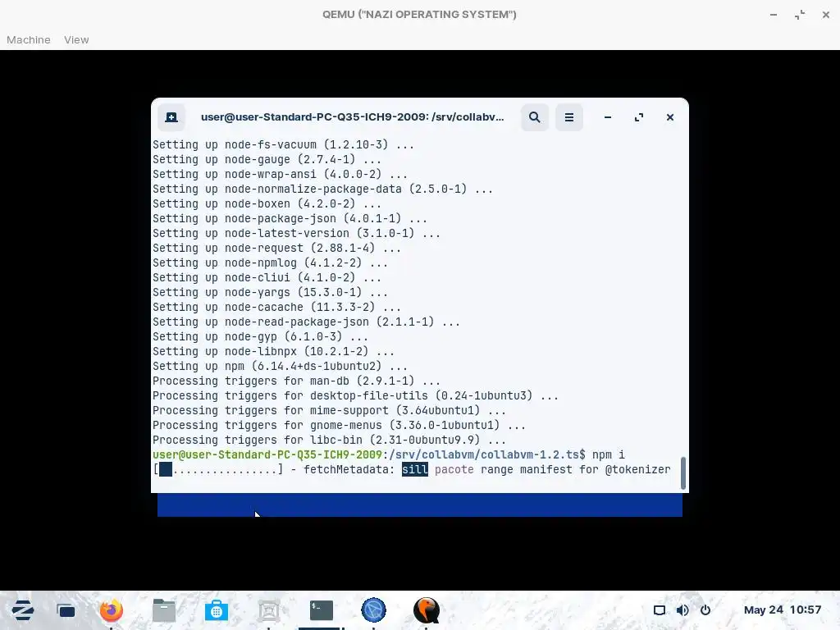Click the 'Setting up node-npmlog' line
This screenshot has width=840, height=630.
(x=270, y=263)
